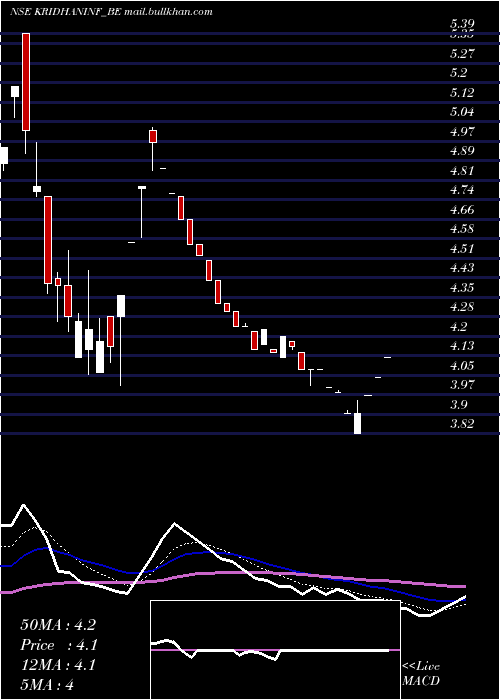Viewport: 500px width, 700px height.
Task: Click the 4.51 price axis label
Action: point(462,249)
